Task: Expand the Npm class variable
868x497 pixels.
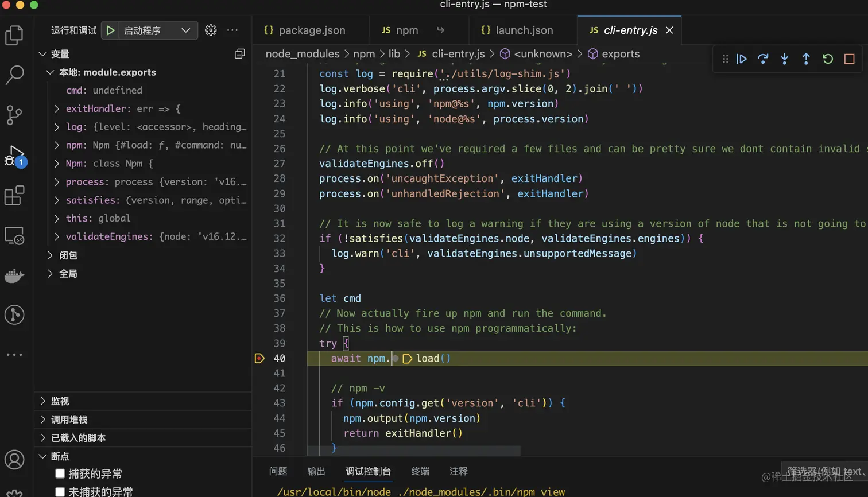Action: [x=56, y=164]
